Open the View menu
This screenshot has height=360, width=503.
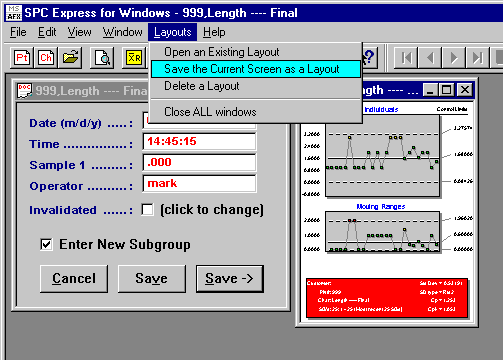[x=79, y=32]
